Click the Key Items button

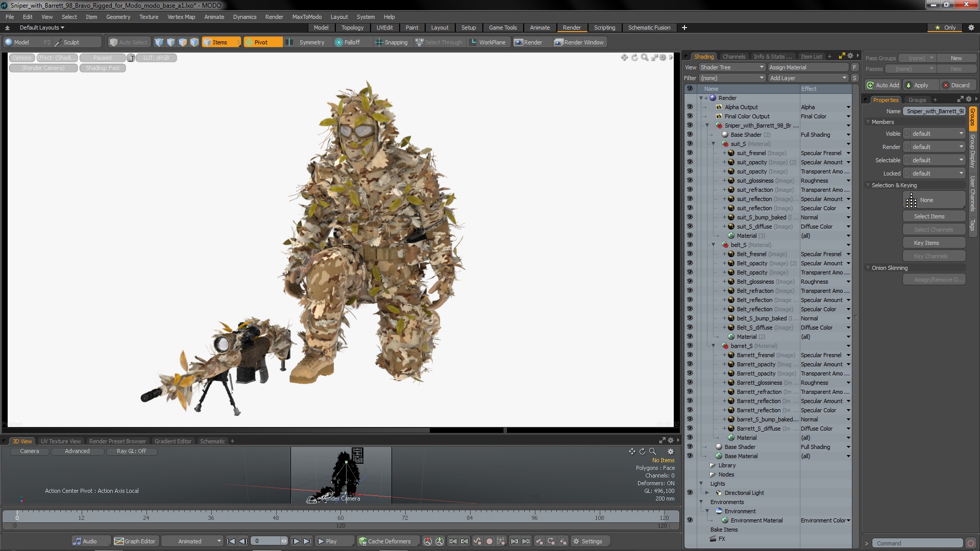click(x=934, y=243)
